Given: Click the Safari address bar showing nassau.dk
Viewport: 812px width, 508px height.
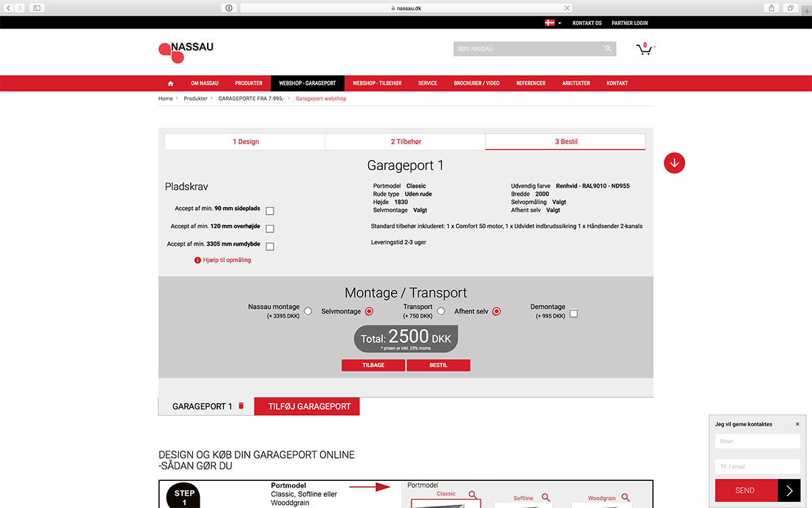Looking at the screenshot, I should point(406,8).
